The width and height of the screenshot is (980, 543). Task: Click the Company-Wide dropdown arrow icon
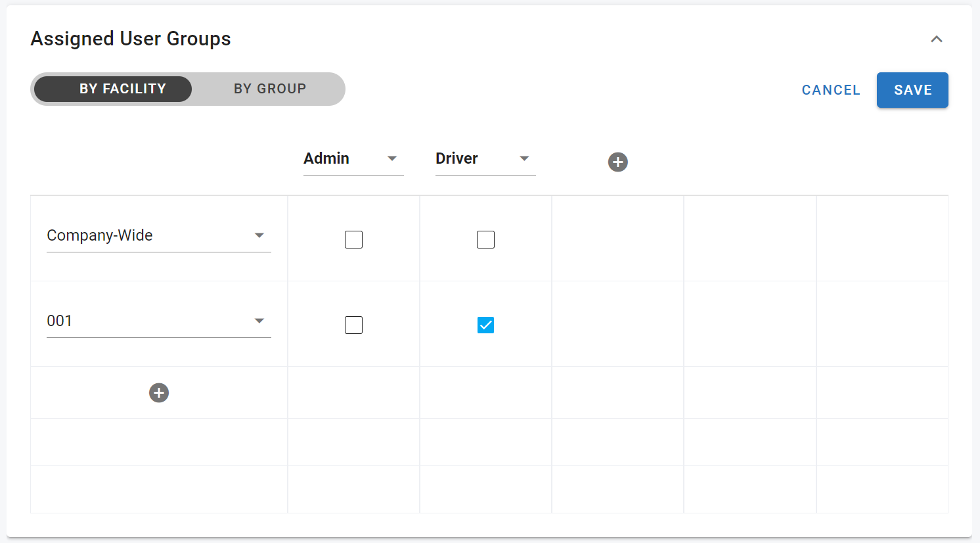pos(259,235)
